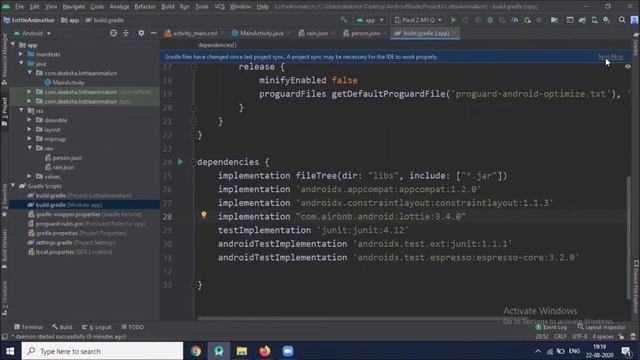Hide the Project panel with minus icon
Screen dimensions: 640x360
(x=153, y=33)
